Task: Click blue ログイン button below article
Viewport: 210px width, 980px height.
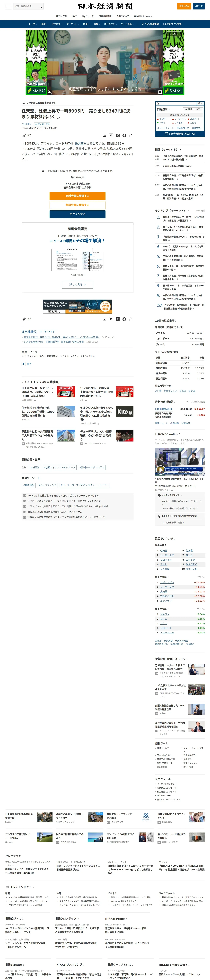Action: tap(77, 214)
